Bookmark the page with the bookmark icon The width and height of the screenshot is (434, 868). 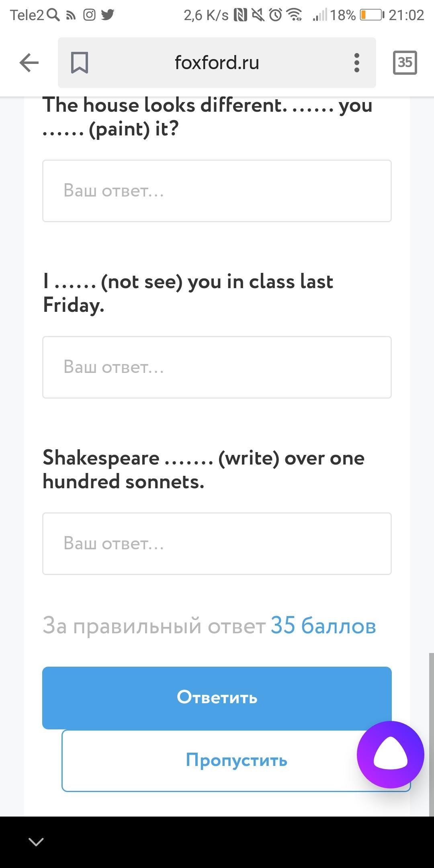pos(80,63)
